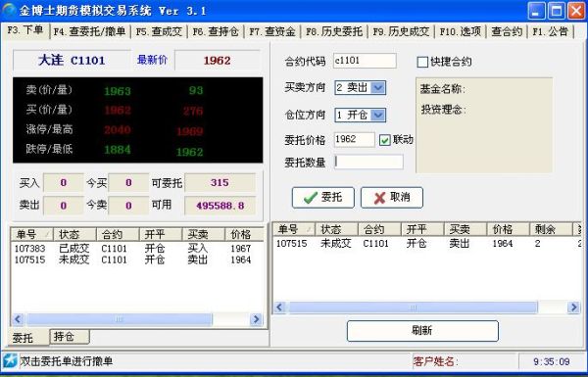Select order row 107515 in left list

click(137, 259)
